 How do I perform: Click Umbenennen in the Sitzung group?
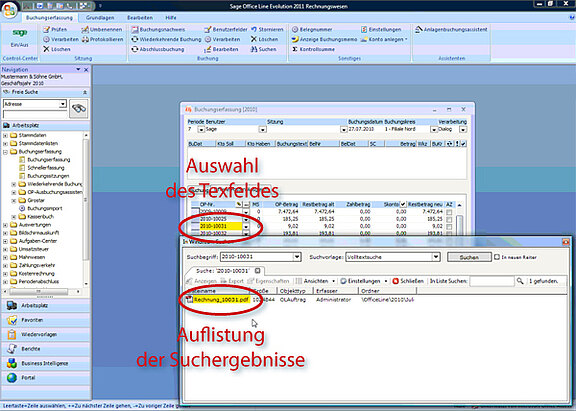click(102, 29)
